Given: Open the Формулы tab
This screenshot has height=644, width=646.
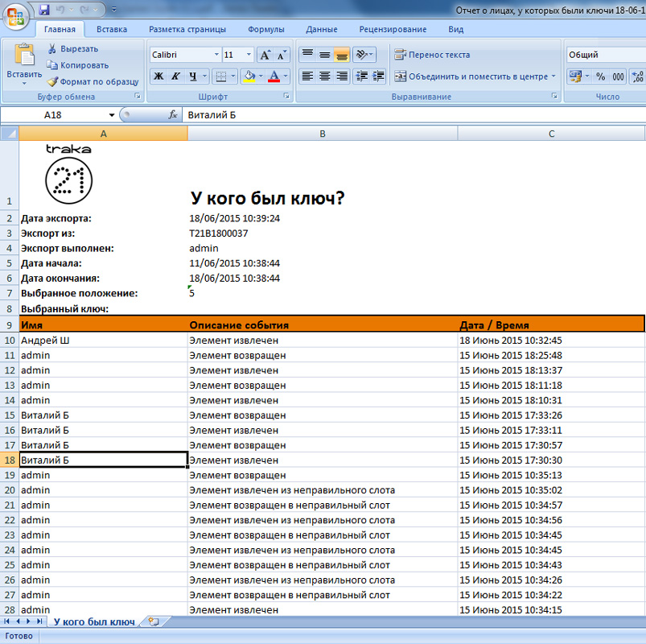Looking at the screenshot, I should pyautogui.click(x=266, y=29).
